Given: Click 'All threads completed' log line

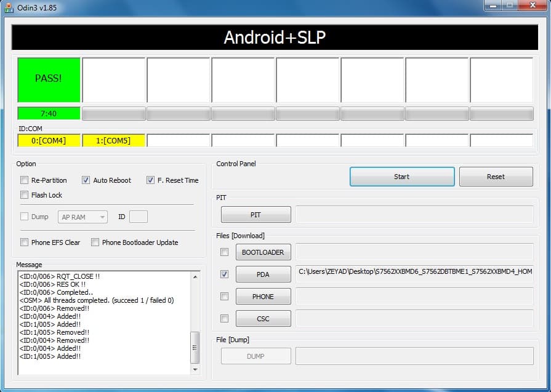Looking at the screenshot, I should tap(97, 300).
